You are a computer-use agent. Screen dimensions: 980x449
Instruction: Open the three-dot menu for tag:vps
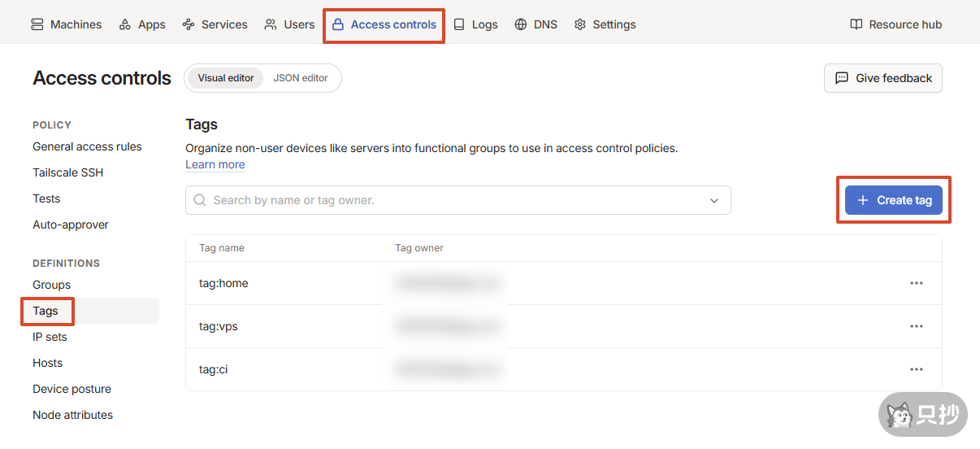(917, 326)
